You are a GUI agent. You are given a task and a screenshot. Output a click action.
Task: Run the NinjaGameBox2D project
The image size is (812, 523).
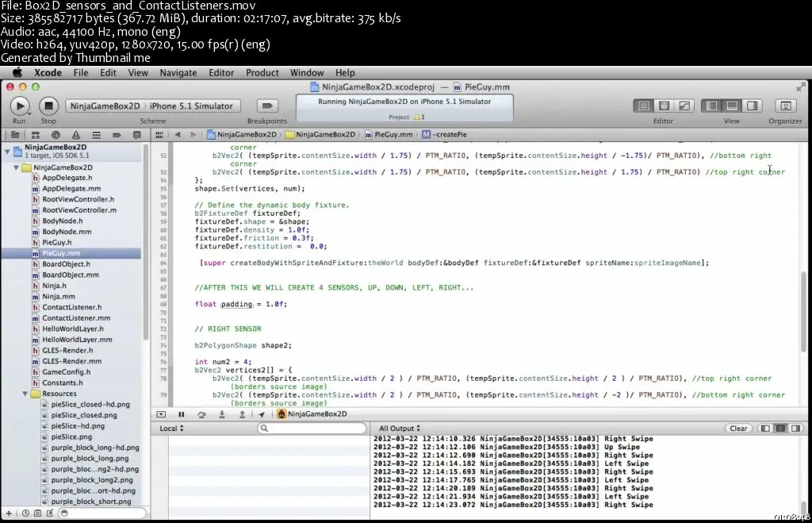(x=20, y=106)
